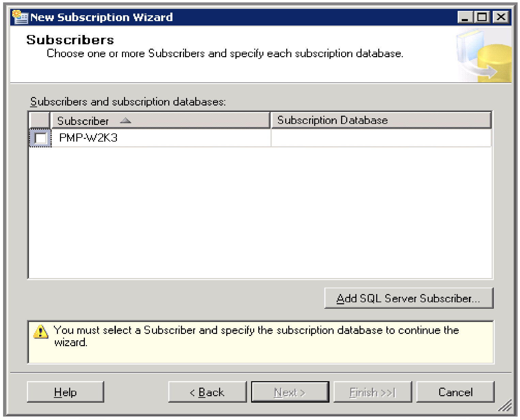Click the 'You must select a Subscriber' warning text
This screenshot has width=520, height=420.
click(256, 336)
